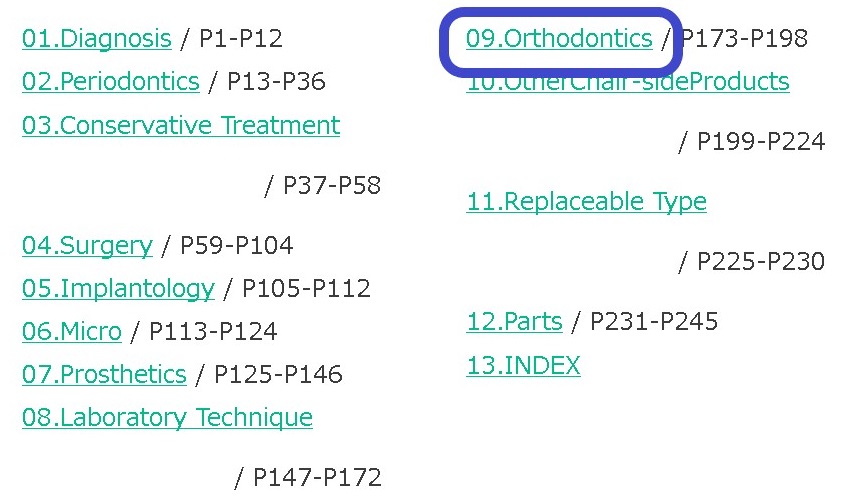Open 11.Replaceable Type link
The image size is (844, 500).
click(x=586, y=202)
